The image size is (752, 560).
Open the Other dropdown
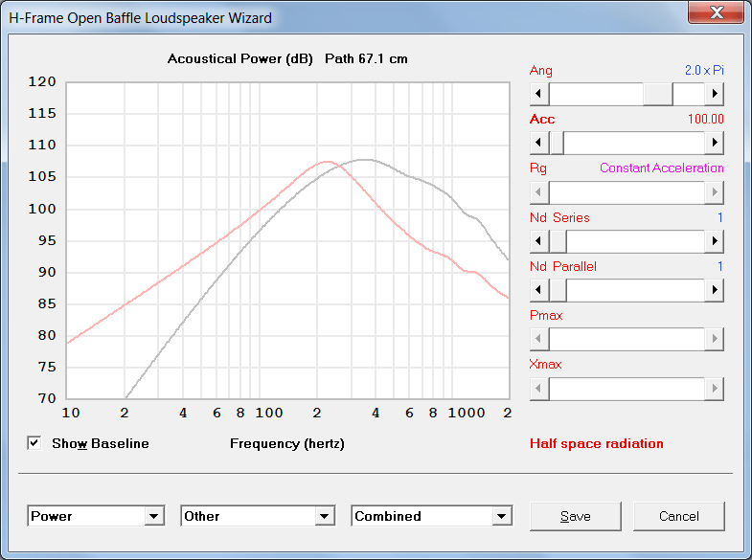pyautogui.click(x=325, y=516)
